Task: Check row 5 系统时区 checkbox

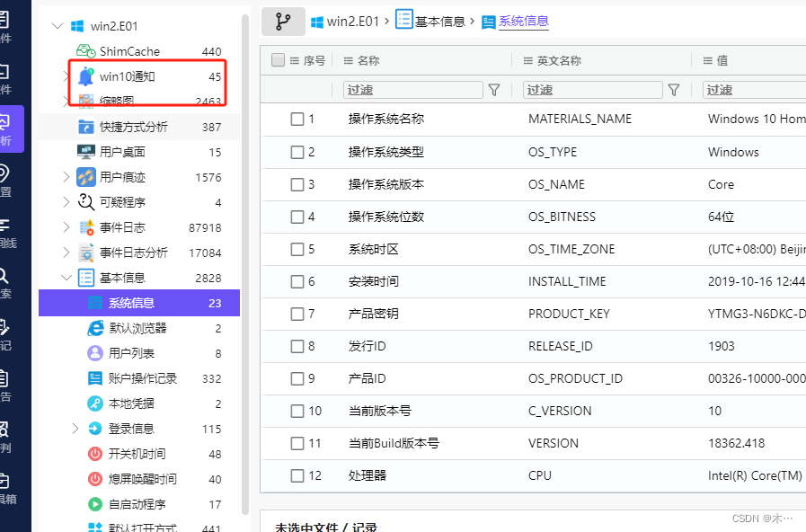Action: point(297,249)
